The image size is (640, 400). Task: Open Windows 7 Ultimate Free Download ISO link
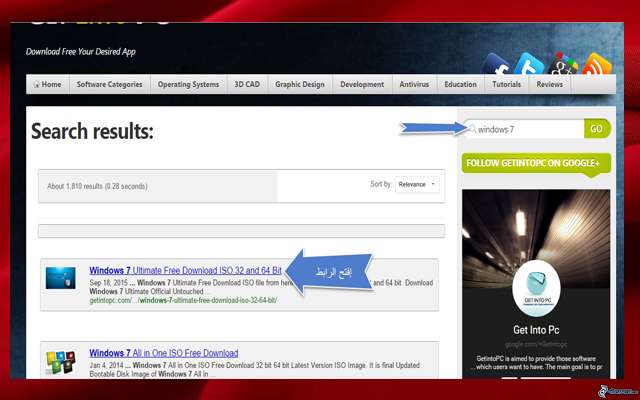coord(185,270)
